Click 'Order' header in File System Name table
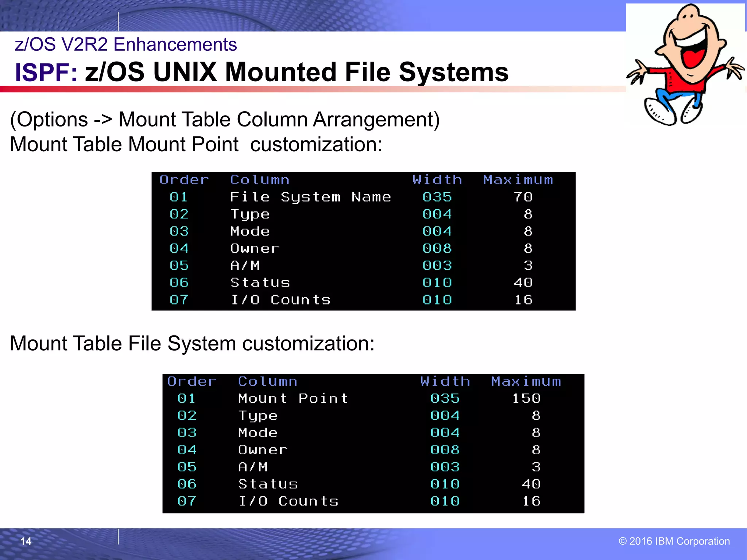The width and height of the screenshot is (747, 560). 184,180
